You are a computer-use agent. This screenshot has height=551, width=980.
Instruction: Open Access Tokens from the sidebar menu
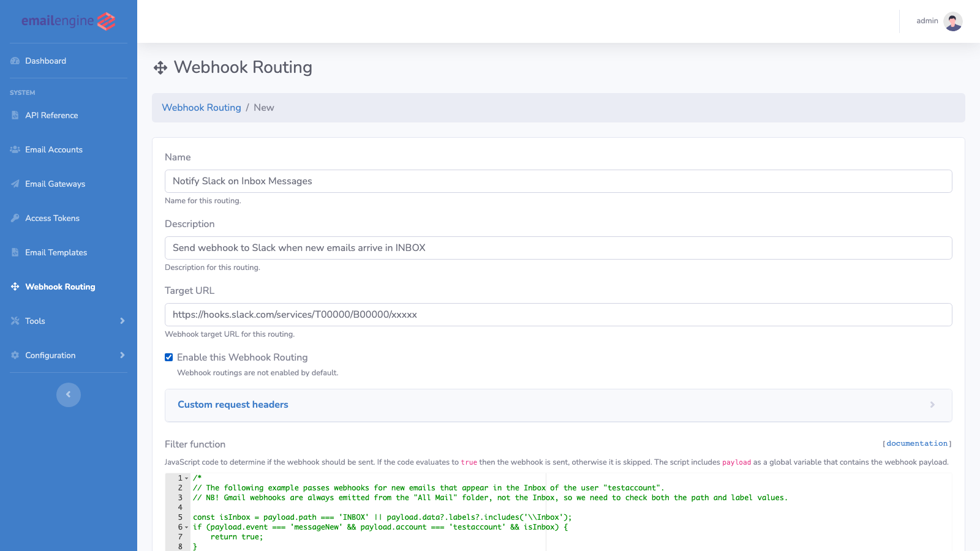[52, 218]
